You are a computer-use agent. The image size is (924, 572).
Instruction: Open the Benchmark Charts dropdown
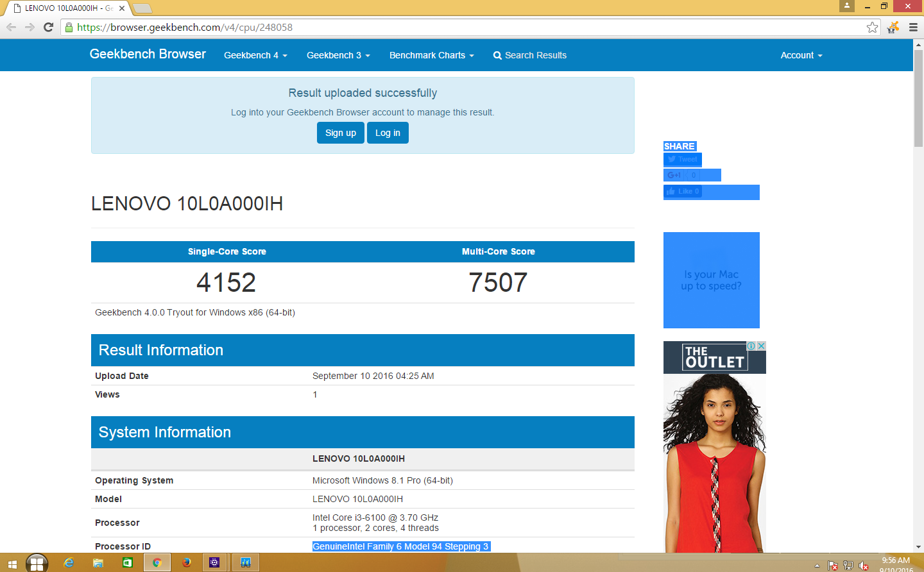[432, 55]
